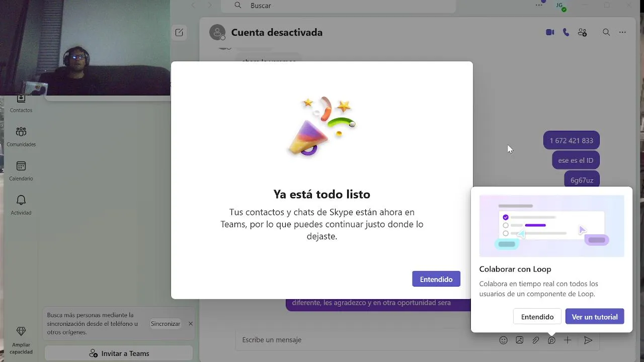
Task: Open the Loop component icon in the compose bar
Action: coord(552,340)
